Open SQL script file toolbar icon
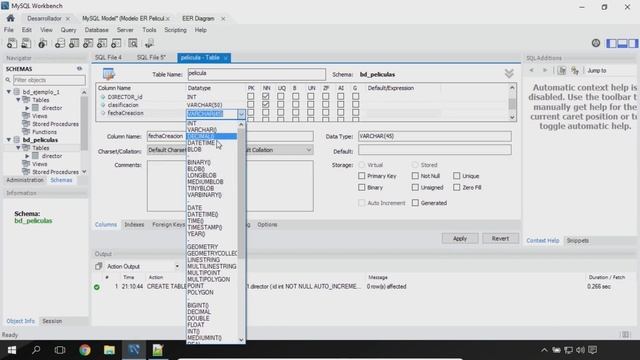Image resolution: width=640 pixels, height=360 pixels. point(26,43)
